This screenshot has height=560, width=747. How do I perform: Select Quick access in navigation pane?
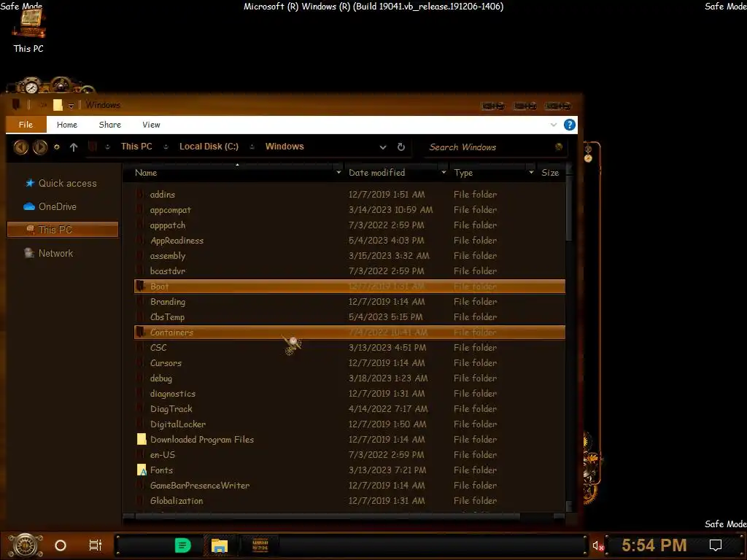tap(63, 183)
